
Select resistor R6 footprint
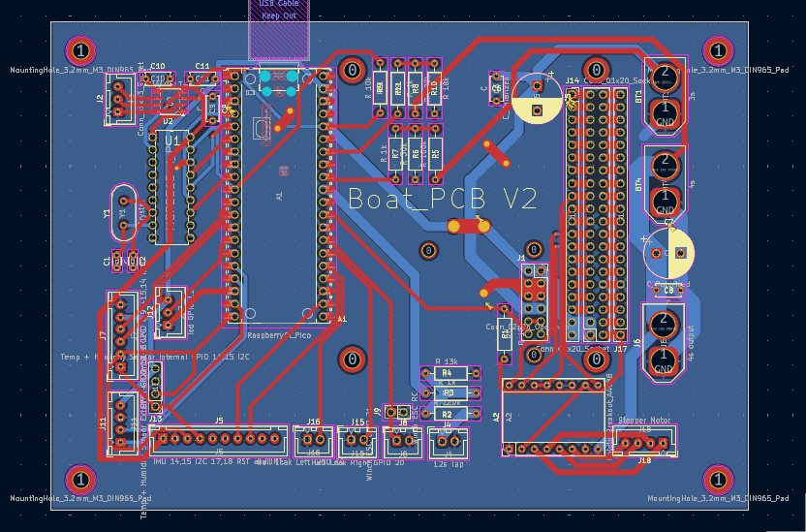pyautogui.click(x=416, y=154)
